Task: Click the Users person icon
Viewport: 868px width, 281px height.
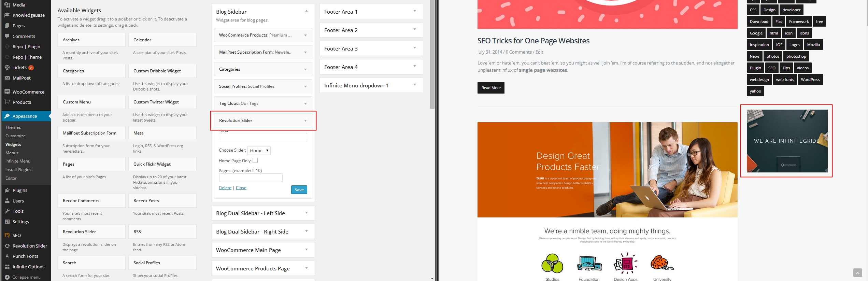Action: [x=7, y=201]
